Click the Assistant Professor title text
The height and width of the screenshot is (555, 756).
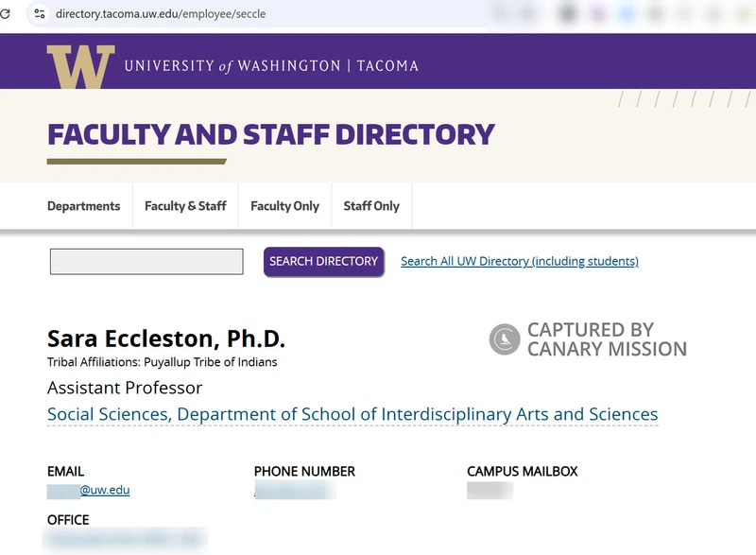click(125, 388)
